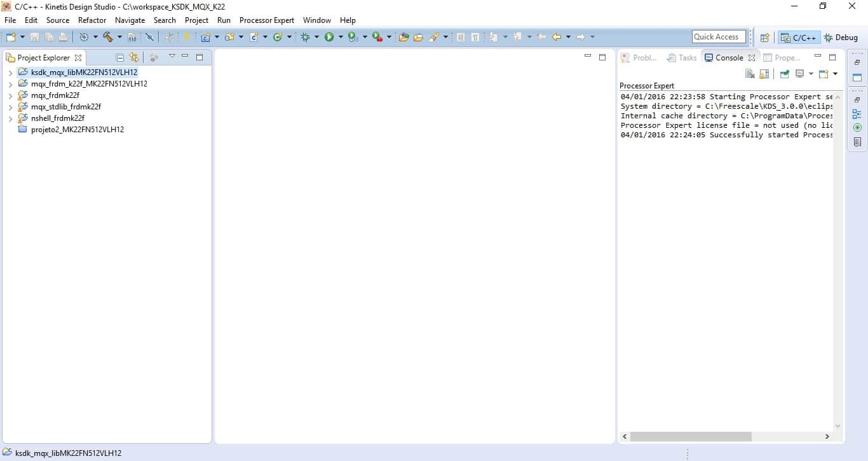Click the New source file icon

pyautogui.click(x=254, y=37)
